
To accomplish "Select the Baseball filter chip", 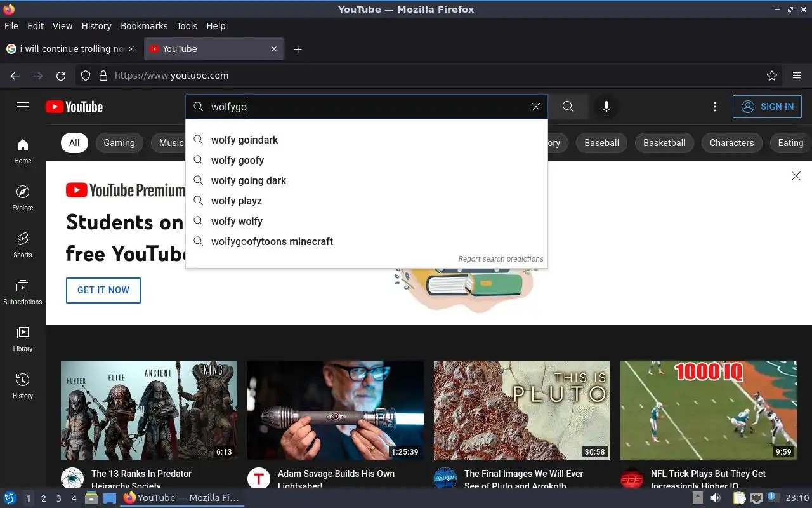I will [601, 143].
